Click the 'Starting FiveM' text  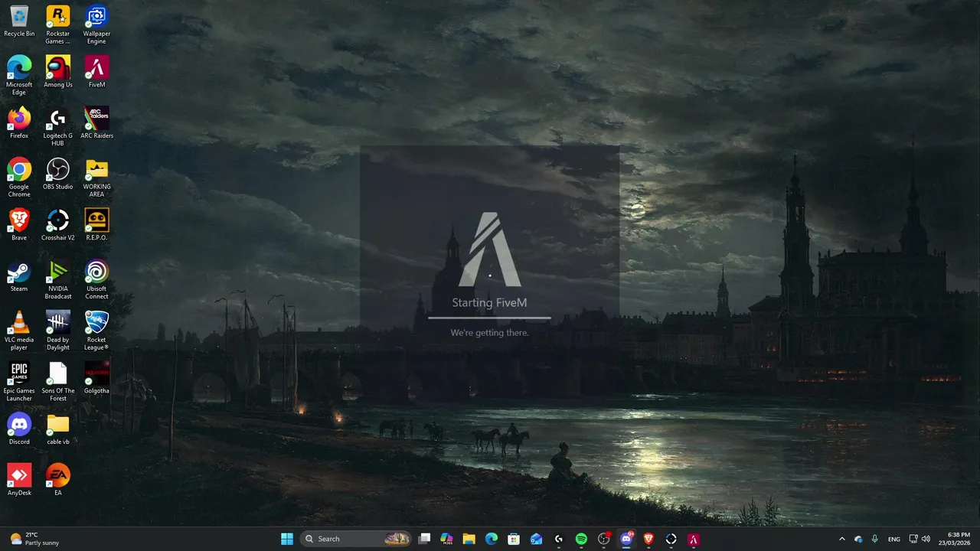489,302
